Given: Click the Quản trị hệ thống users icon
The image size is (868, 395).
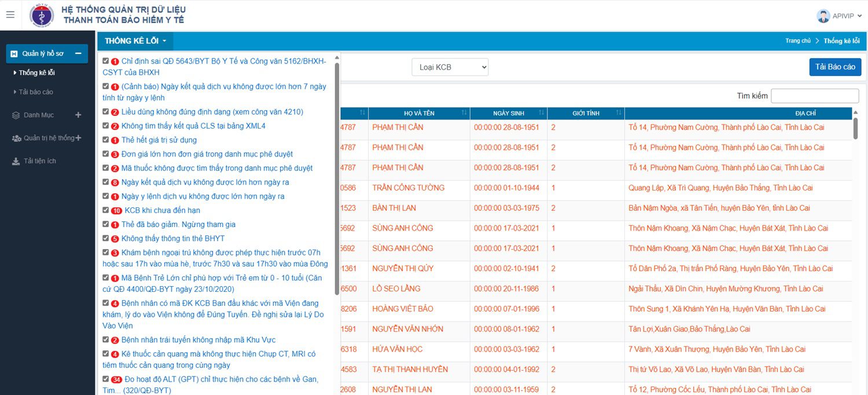Looking at the screenshot, I should (16, 138).
